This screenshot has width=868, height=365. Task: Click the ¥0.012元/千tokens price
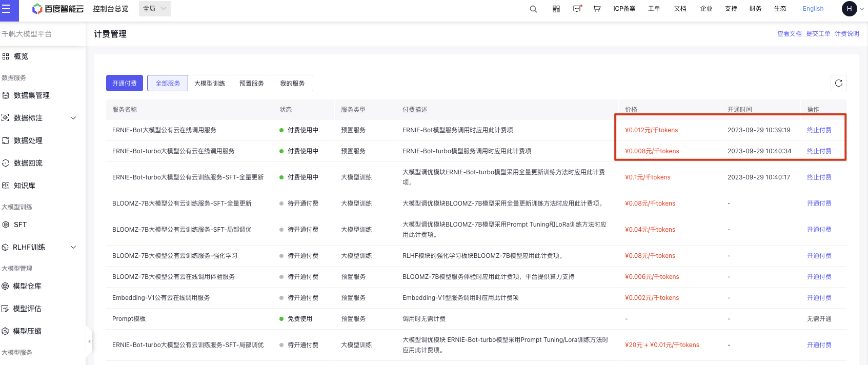click(x=651, y=130)
